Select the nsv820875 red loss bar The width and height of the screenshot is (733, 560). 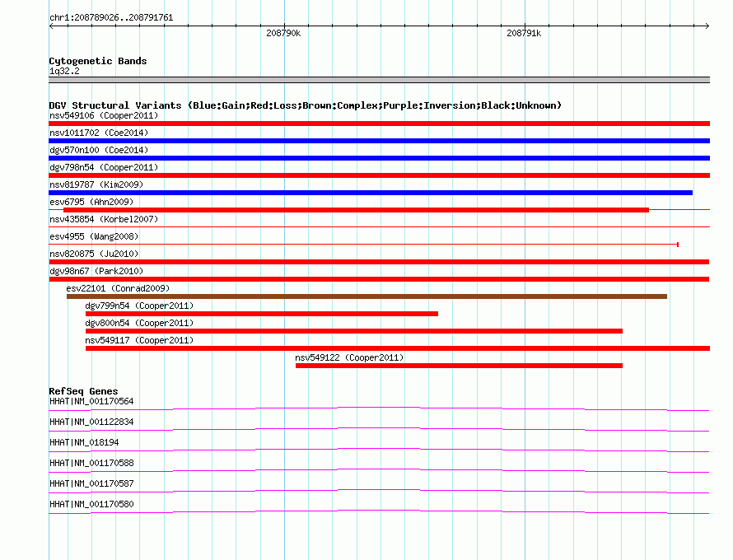pos(379,262)
